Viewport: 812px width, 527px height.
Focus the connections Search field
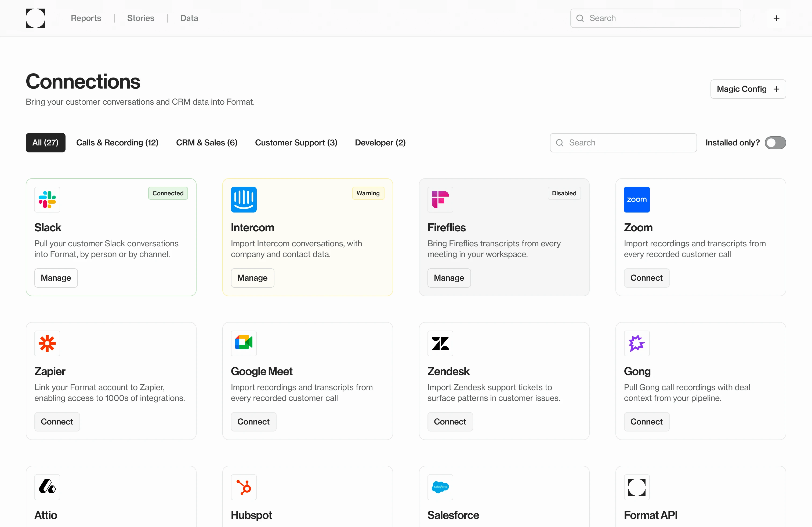[x=623, y=142]
